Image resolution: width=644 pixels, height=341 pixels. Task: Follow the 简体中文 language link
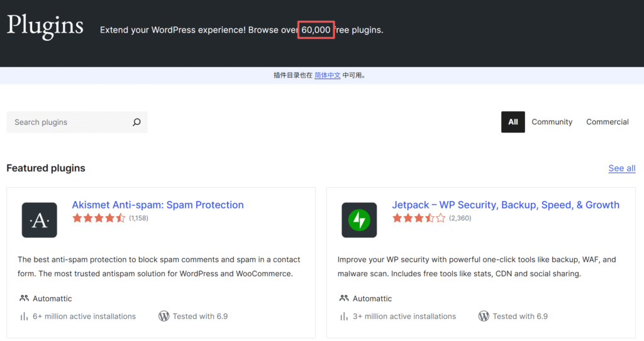pyautogui.click(x=327, y=75)
